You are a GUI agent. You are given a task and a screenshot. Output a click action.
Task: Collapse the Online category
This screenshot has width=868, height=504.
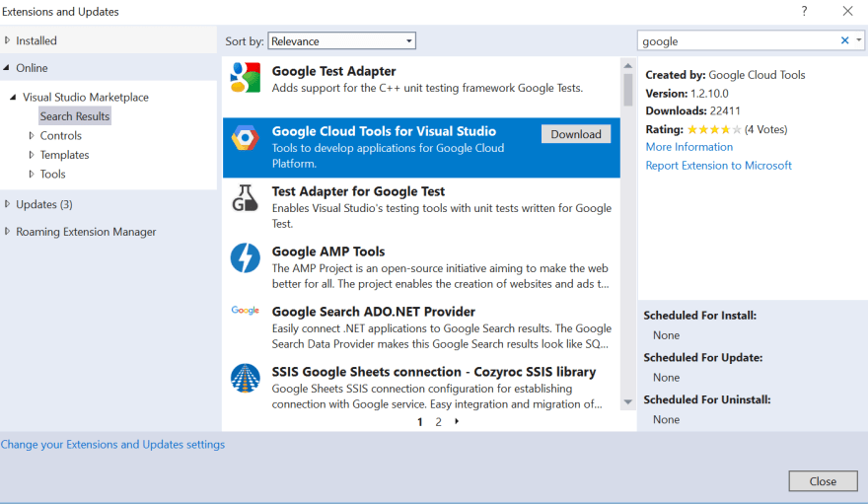pyautogui.click(x=7, y=67)
